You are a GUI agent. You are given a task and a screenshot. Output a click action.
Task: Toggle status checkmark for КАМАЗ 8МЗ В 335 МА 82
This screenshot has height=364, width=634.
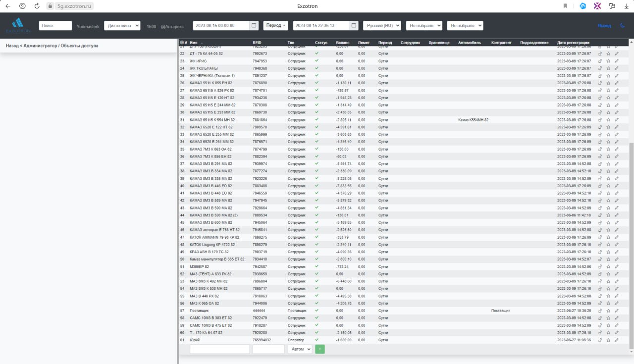point(317,178)
